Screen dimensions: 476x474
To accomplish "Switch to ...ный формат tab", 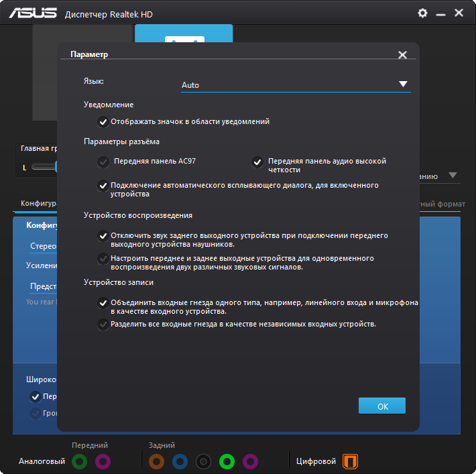I will tap(442, 204).
